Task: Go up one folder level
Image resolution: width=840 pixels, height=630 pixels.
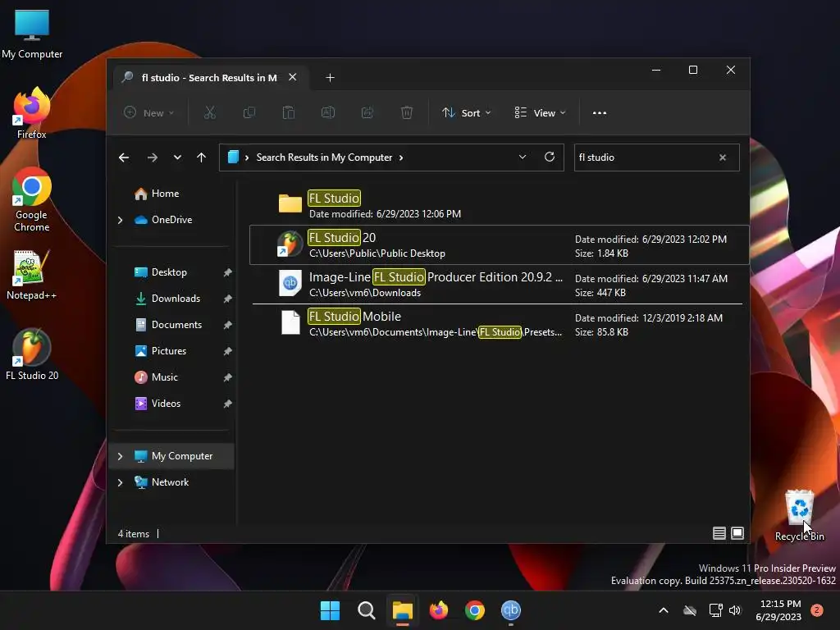Action: [202, 157]
